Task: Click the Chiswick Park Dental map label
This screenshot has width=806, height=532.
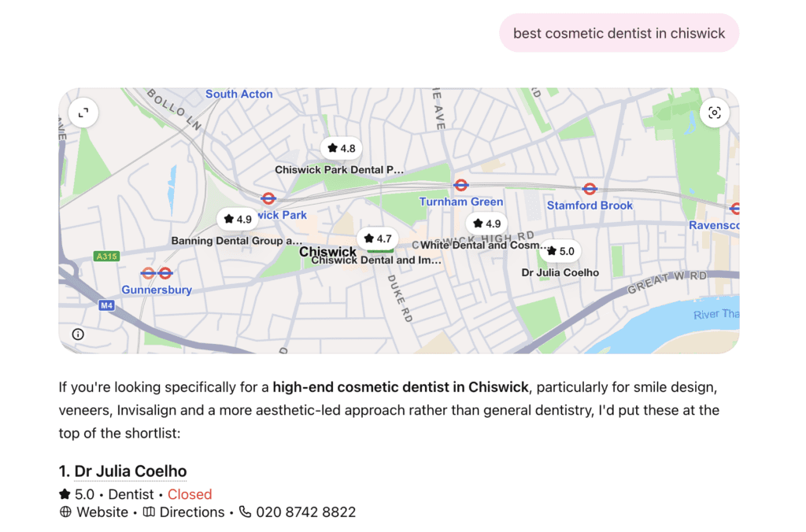Action: click(339, 170)
